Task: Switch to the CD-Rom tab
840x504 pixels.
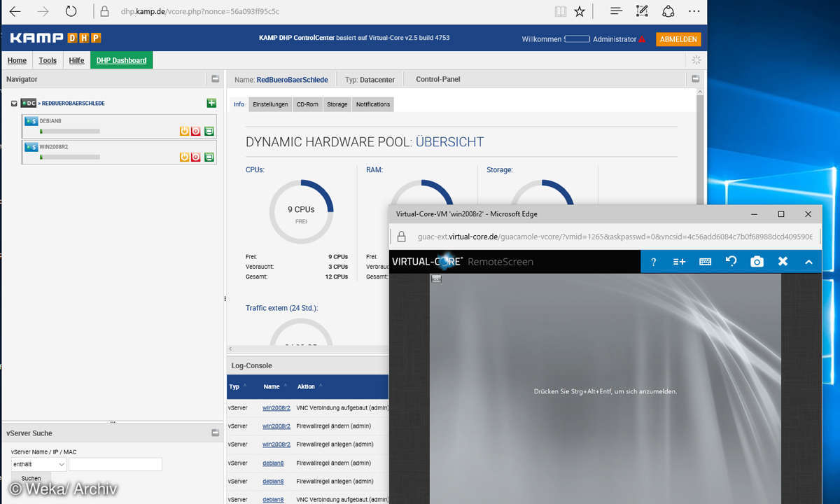Action: (x=307, y=104)
